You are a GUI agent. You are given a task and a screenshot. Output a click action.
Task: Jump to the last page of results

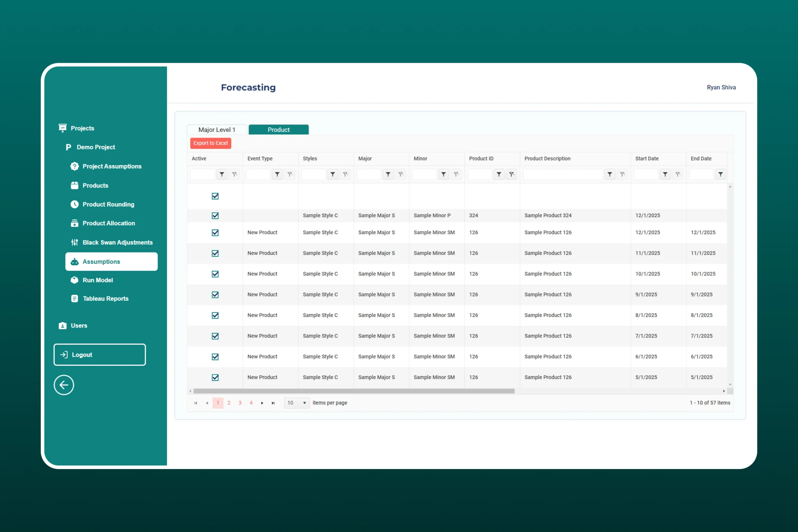(273, 403)
